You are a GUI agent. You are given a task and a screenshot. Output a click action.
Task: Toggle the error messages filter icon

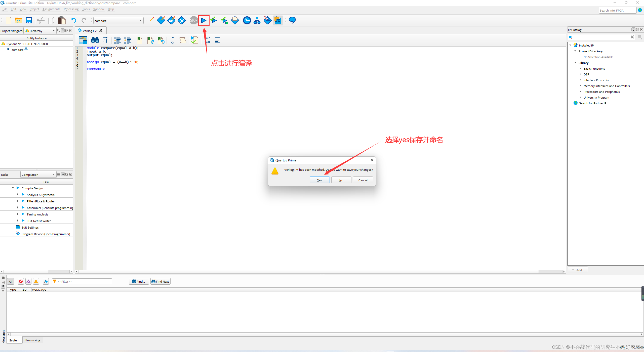coord(21,281)
